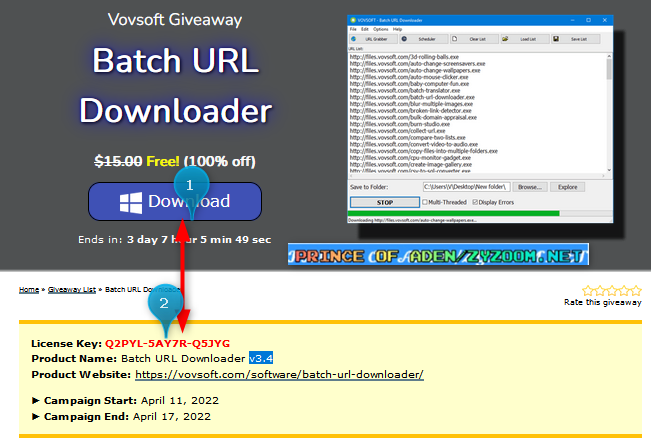Click the license key Q2PYL-5AY7R-Q5JYG
Viewport: 651px width, 445px height.
click(167, 344)
